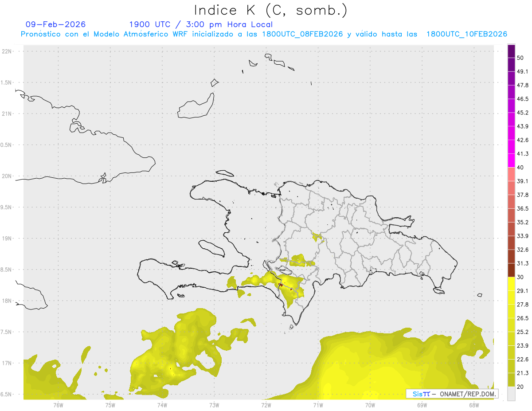532x411 pixels.
Task: Pick the olive swatch between 20 and 21.3
Action: tap(511, 380)
